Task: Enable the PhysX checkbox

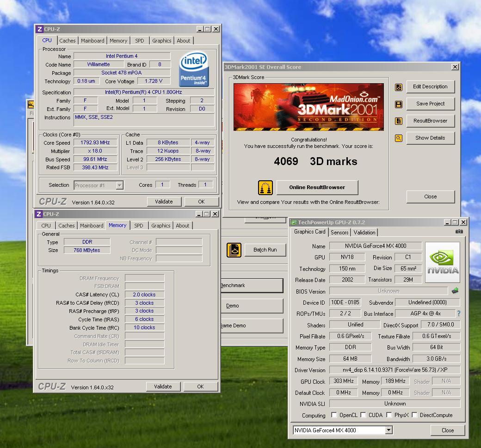Action: [389, 415]
